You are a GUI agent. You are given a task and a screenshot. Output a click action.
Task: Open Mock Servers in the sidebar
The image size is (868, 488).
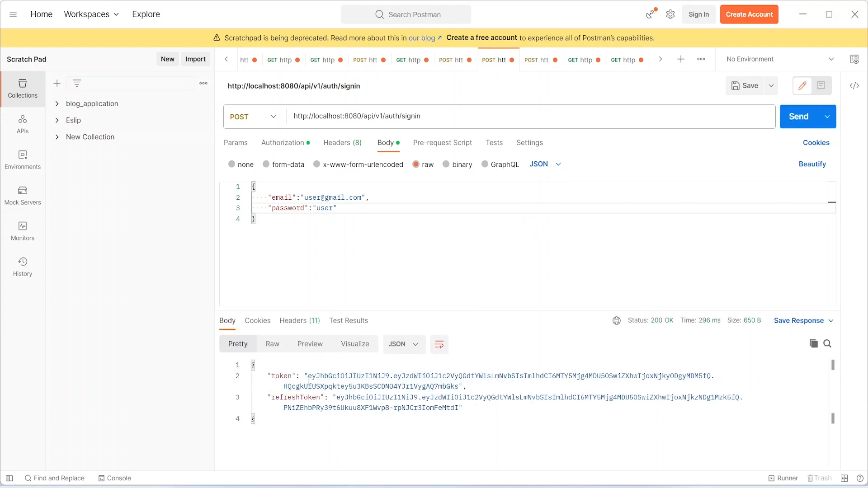coord(23,196)
